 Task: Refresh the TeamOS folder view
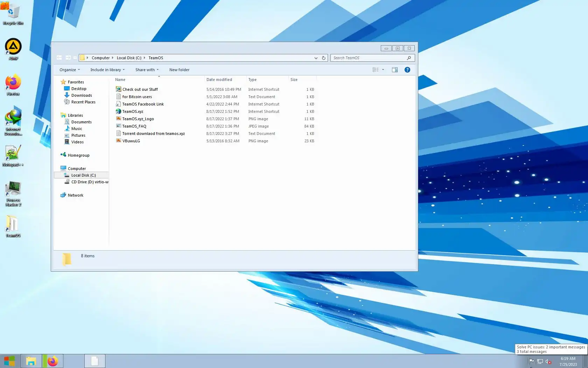(323, 58)
